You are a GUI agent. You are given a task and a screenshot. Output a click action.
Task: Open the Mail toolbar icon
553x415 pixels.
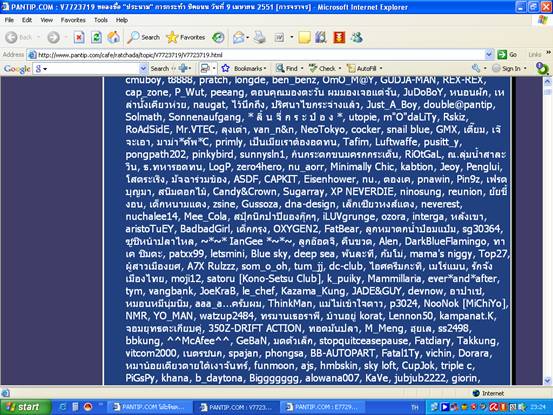click(239, 37)
